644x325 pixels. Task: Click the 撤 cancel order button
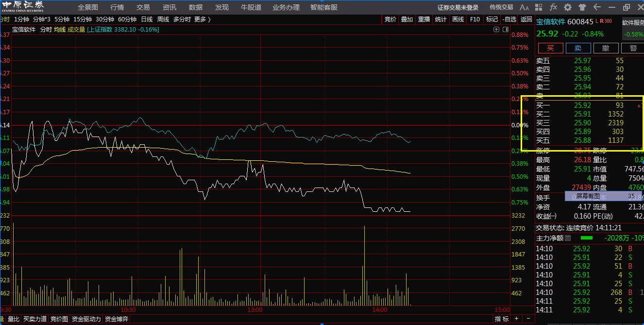tap(606, 48)
